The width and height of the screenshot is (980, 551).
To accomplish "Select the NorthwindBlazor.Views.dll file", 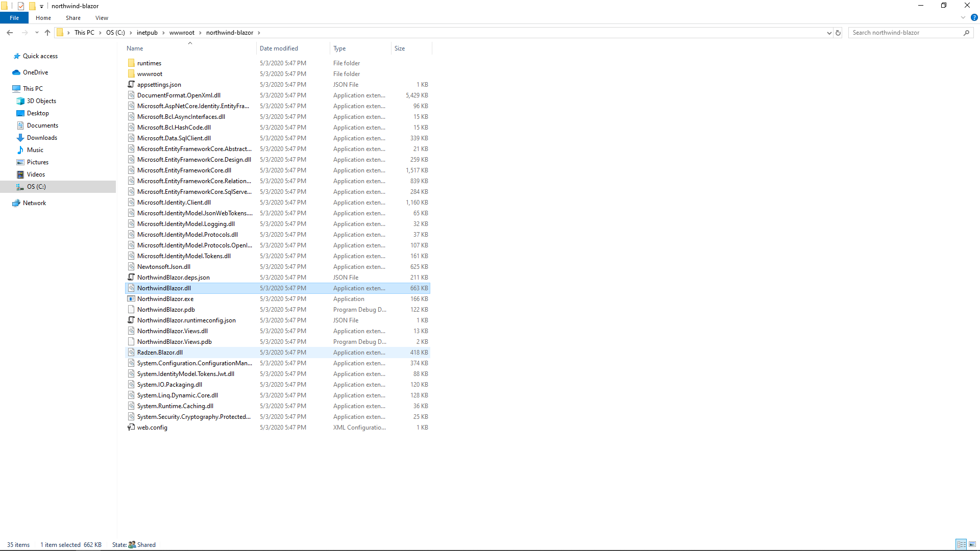I will tap(278, 331).
